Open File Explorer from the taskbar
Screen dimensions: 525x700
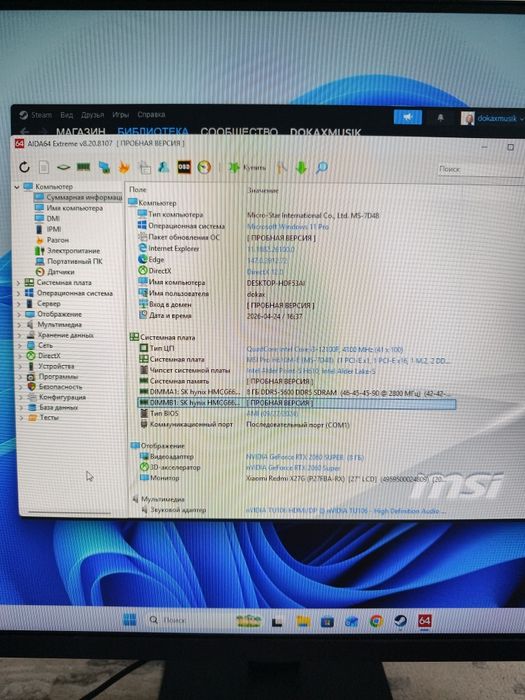[303, 621]
